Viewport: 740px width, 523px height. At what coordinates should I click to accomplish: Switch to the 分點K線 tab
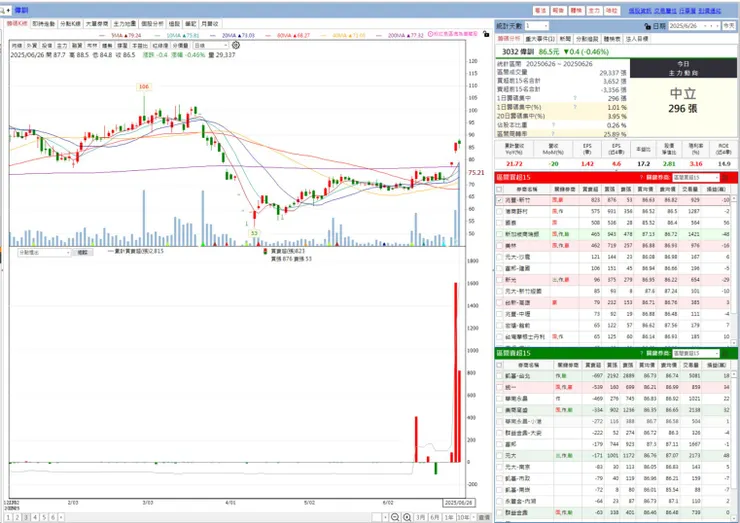pyautogui.click(x=70, y=24)
